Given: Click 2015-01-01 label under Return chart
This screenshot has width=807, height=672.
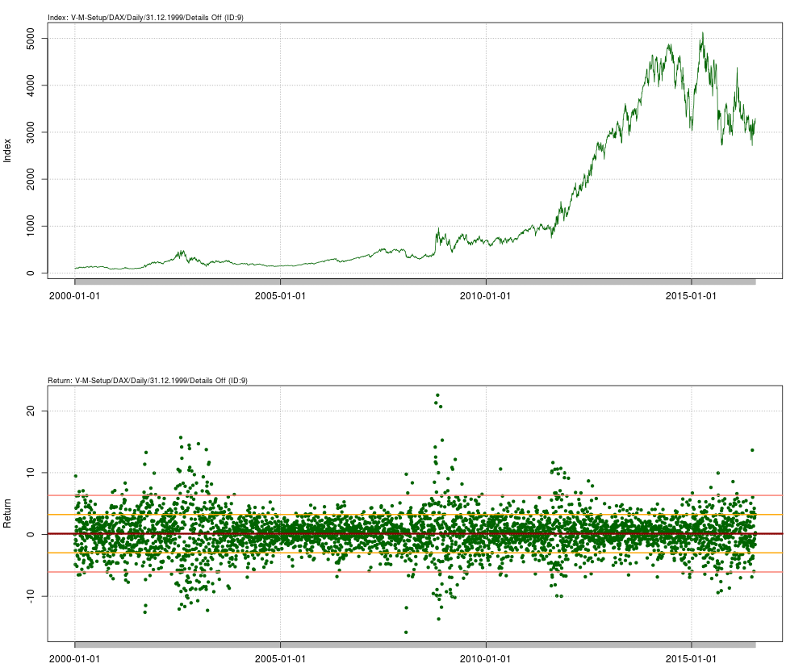Looking at the screenshot, I should pos(691,658).
